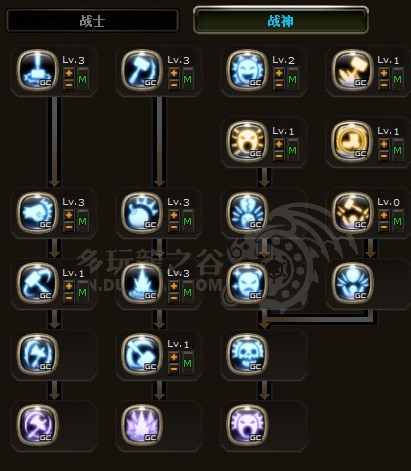Switch to the 战士 tab

92,21
